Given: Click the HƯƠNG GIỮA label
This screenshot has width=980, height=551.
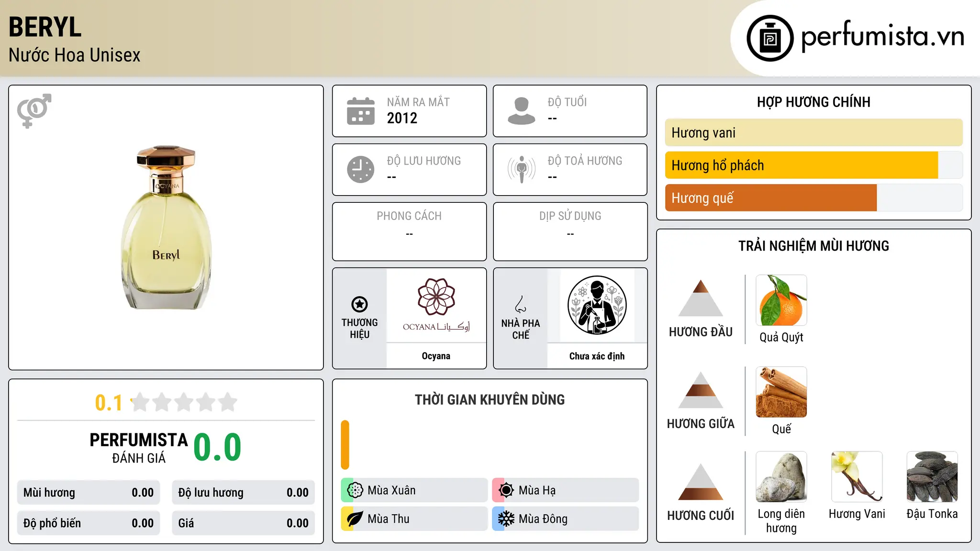Looking at the screenshot, I should (701, 424).
